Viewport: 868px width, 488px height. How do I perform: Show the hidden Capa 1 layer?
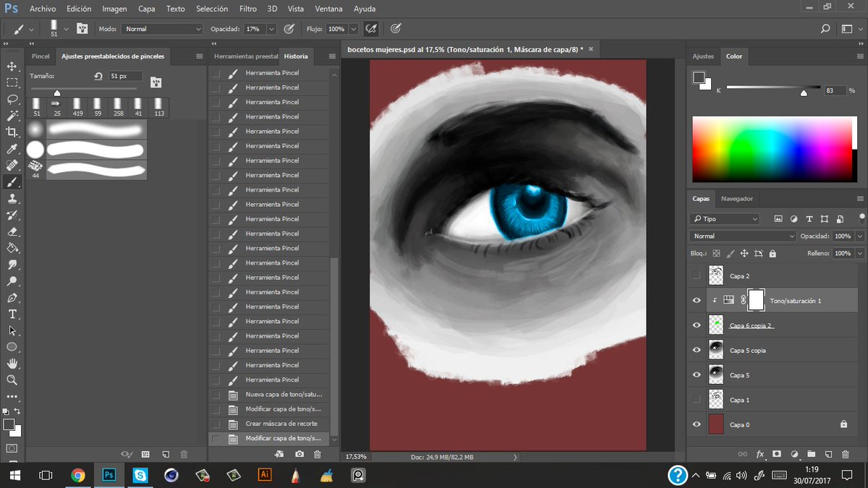697,399
